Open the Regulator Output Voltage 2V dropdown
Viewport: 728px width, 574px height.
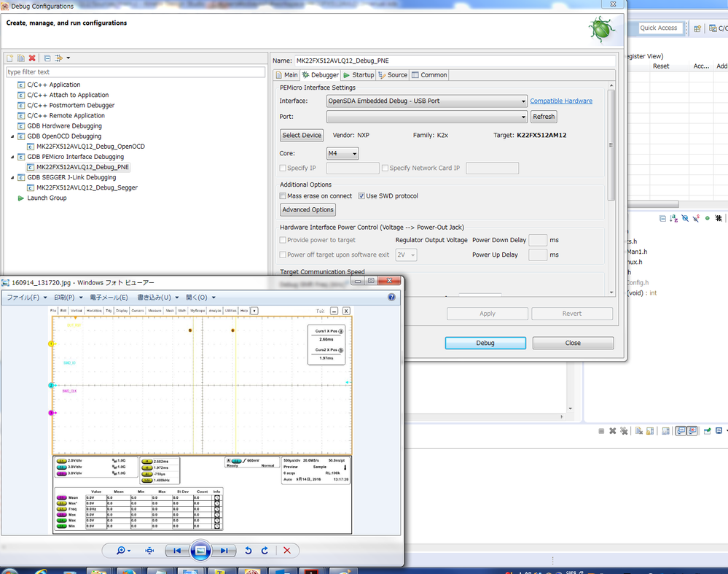click(x=406, y=255)
